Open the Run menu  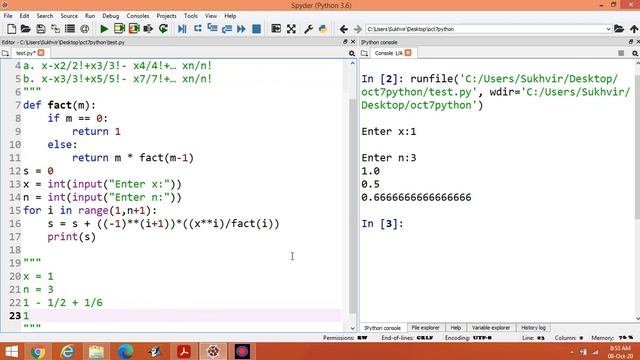90,16
